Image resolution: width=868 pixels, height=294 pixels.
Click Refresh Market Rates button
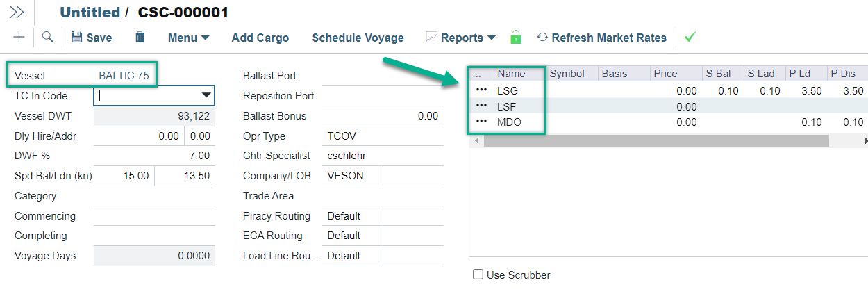[x=601, y=38]
